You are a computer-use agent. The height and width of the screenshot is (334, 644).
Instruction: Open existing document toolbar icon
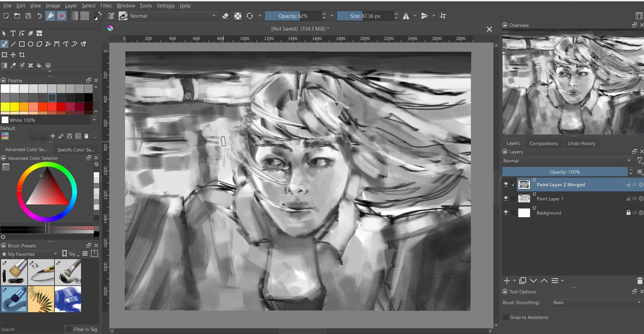[17, 16]
